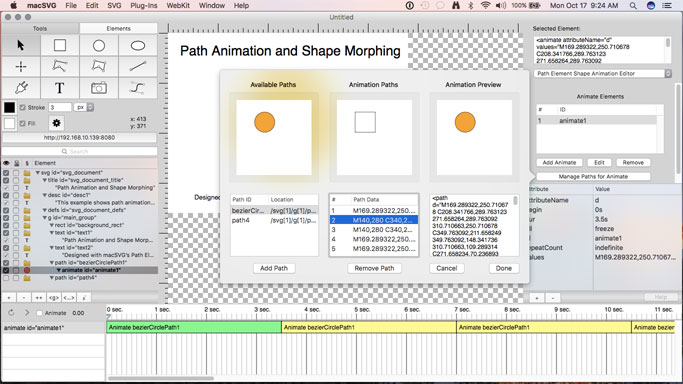This screenshot has width=683, height=384.
Task: Open the Path Element Shape Animation Editor dropdown
Action: tap(602, 74)
